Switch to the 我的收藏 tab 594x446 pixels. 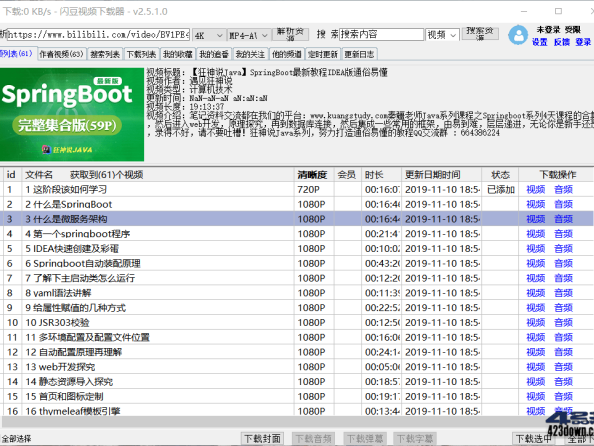[x=178, y=54]
